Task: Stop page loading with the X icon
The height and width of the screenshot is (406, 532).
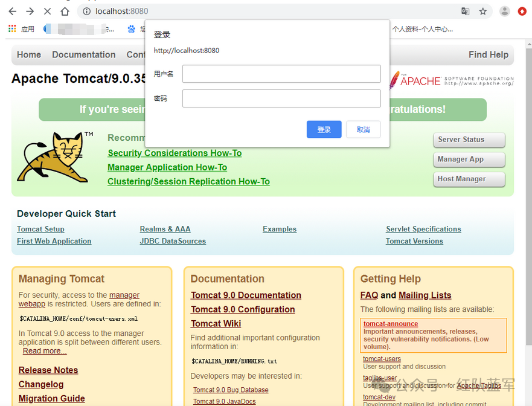Action: click(x=47, y=11)
